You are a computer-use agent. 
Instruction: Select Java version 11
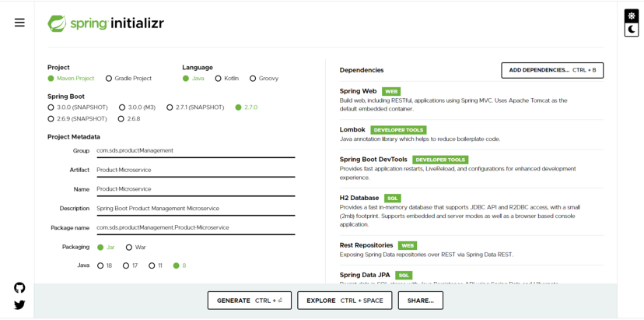click(156, 265)
